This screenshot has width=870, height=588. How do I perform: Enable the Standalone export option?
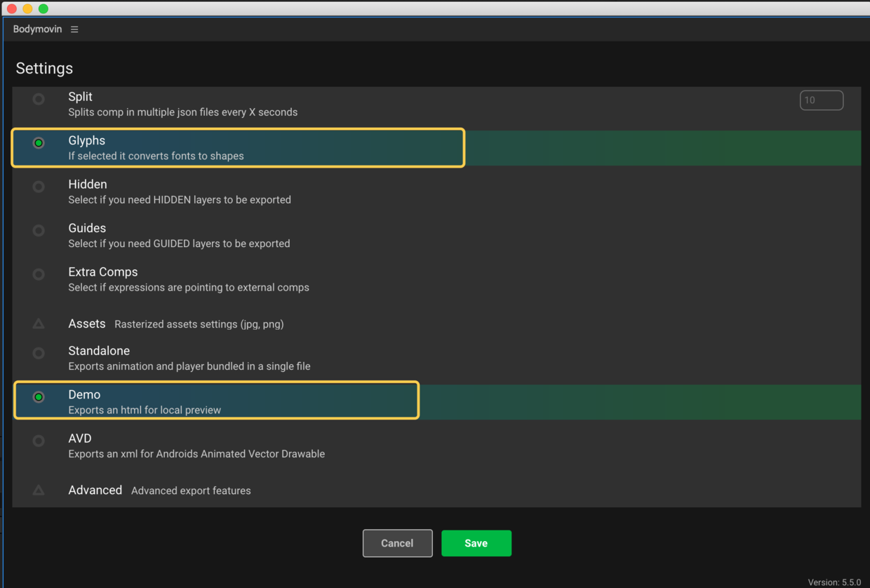39,353
